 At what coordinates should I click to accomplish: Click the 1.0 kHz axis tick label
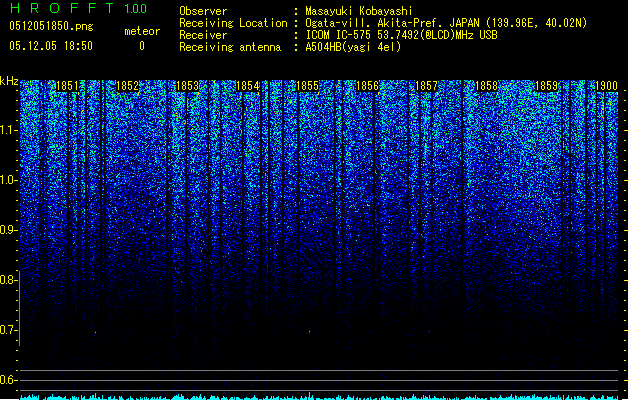click(x=8, y=180)
